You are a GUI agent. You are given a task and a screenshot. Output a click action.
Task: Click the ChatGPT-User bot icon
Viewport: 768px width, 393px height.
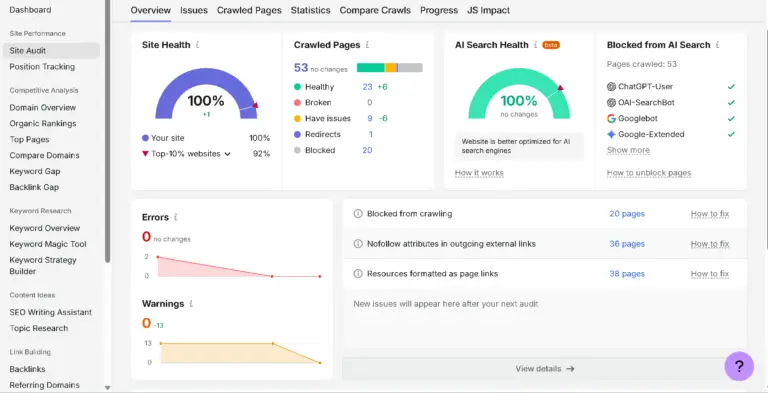[611, 87]
